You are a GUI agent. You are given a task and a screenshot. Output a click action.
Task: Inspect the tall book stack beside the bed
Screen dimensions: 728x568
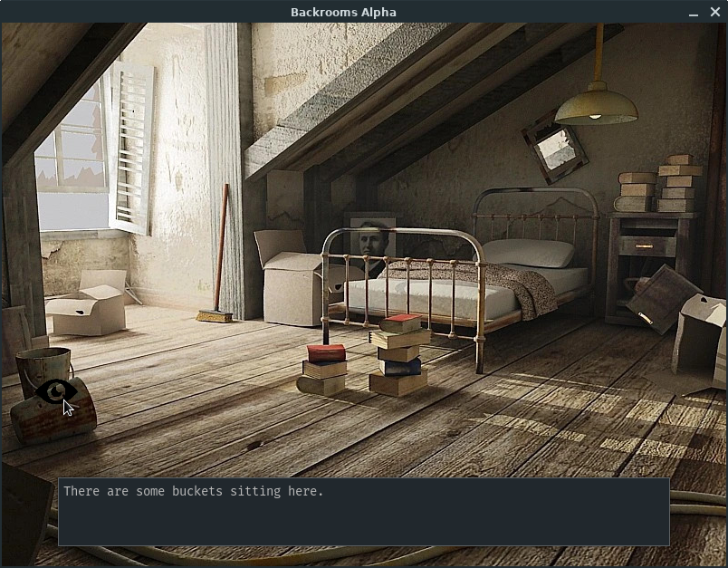click(x=399, y=355)
